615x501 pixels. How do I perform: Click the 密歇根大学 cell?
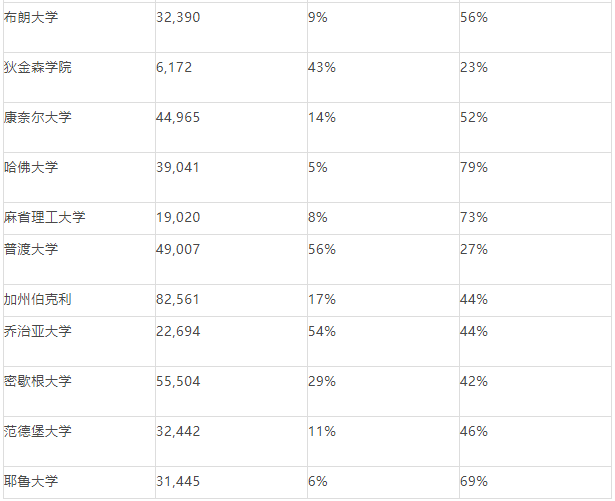click(x=38, y=381)
